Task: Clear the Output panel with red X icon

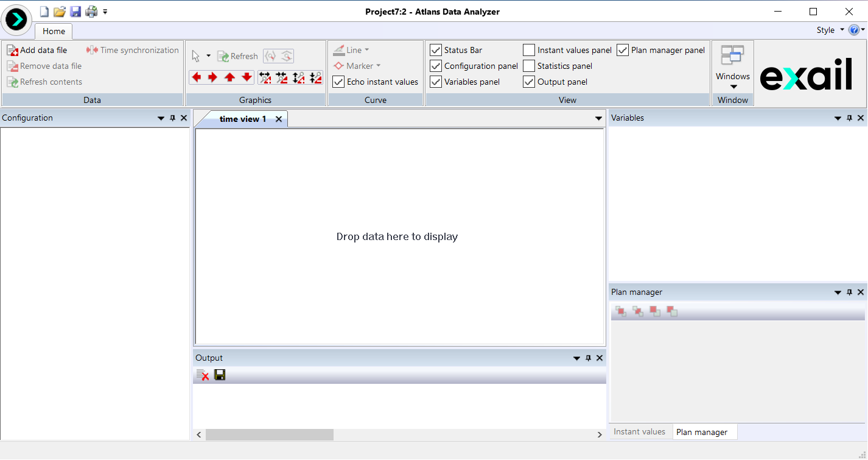Action: tap(203, 375)
